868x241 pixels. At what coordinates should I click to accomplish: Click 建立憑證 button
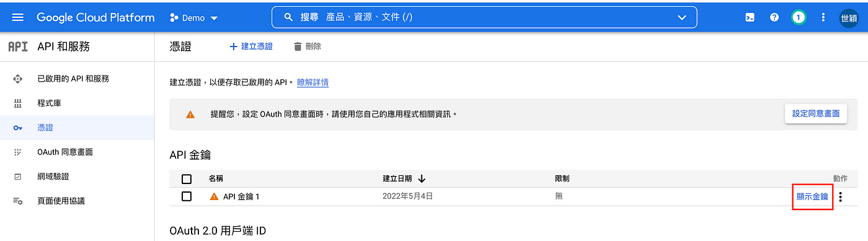coord(251,46)
